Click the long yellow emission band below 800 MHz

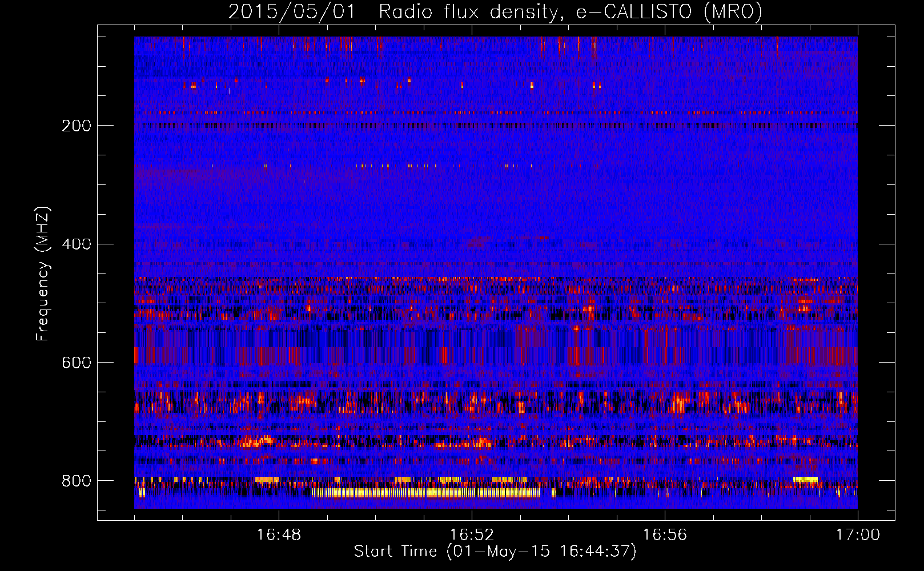point(425,493)
